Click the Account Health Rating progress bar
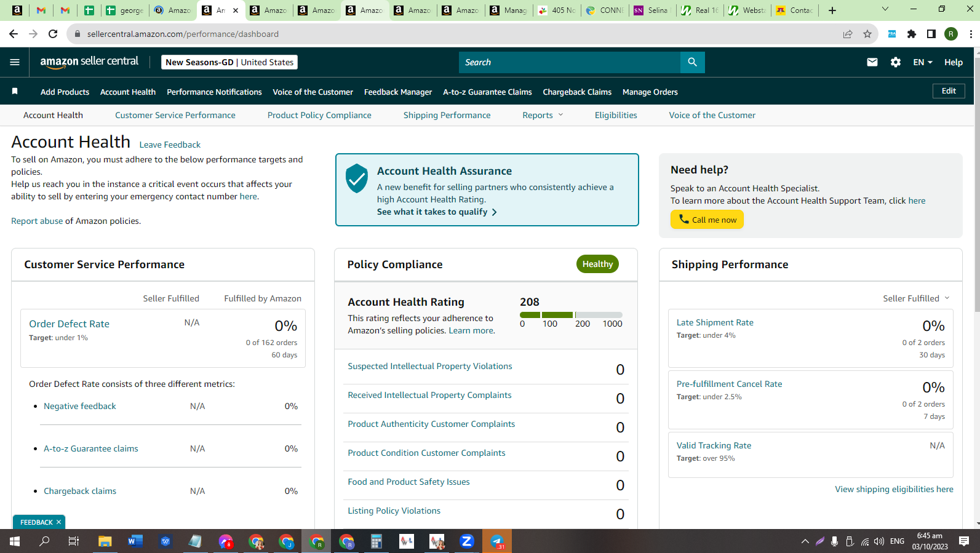Screen dimensions: 980x553 pyautogui.click(x=571, y=315)
